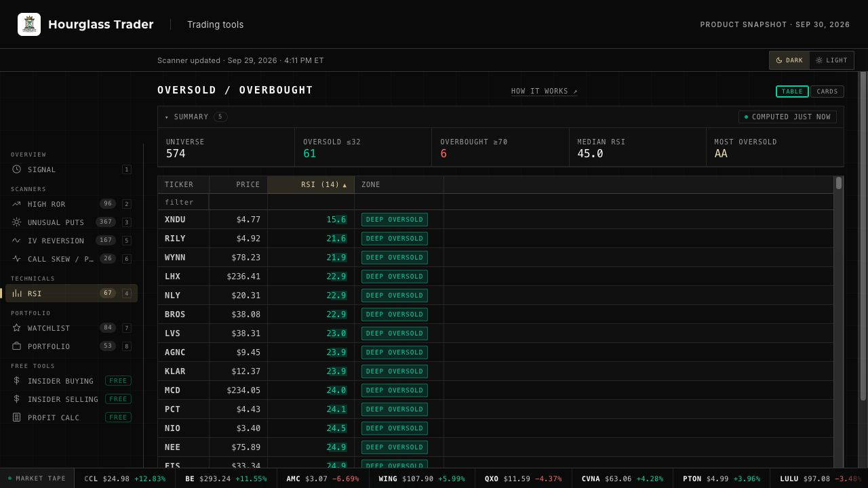The image size is (868, 488).
Task: Open the IV Reversion wave icon
Action: click(x=16, y=241)
